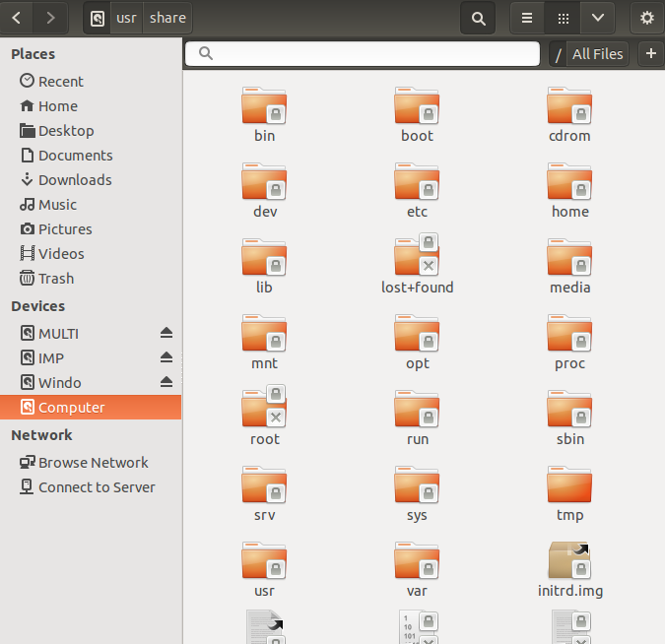Click the disk icon in path bar
Image resolution: width=665 pixels, height=644 pixels.
(x=98, y=18)
